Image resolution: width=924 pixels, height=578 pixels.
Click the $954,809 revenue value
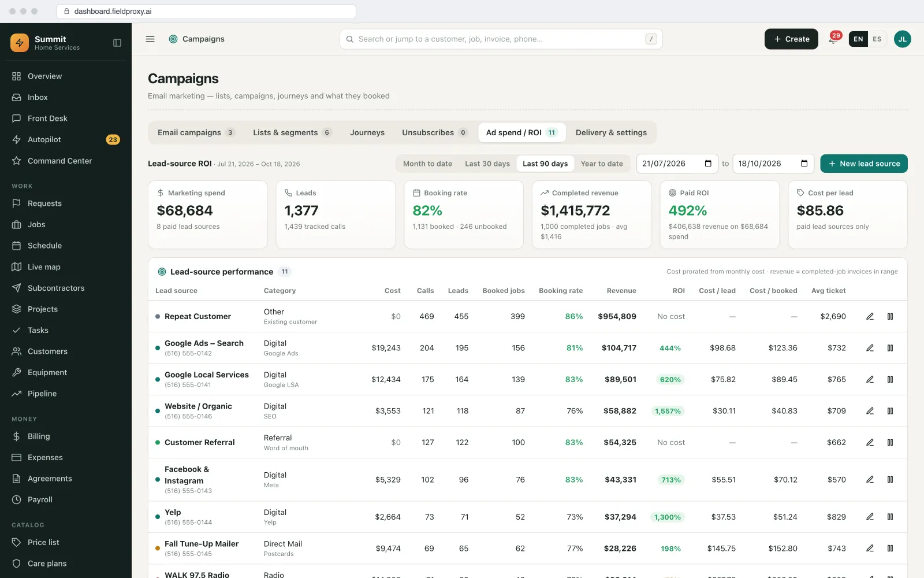pos(617,317)
